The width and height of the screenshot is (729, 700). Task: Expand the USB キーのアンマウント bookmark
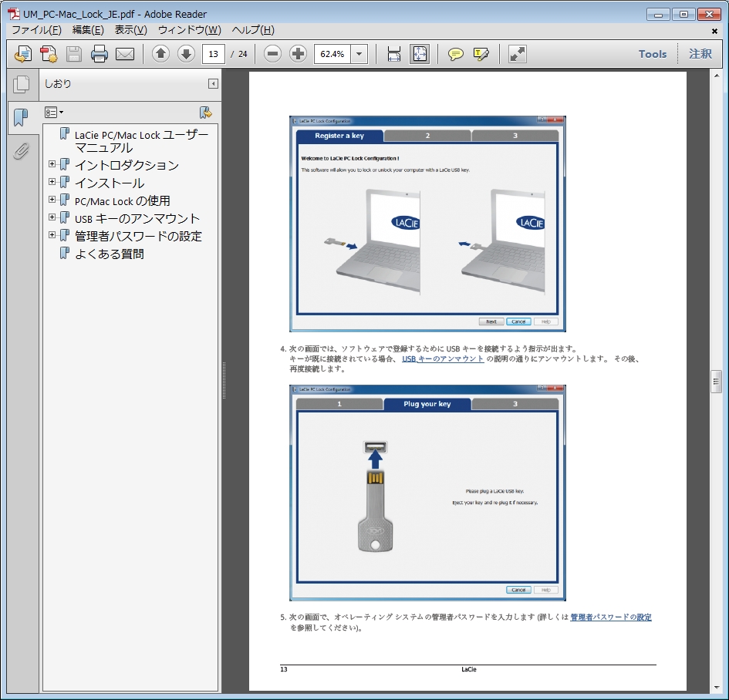coord(52,217)
